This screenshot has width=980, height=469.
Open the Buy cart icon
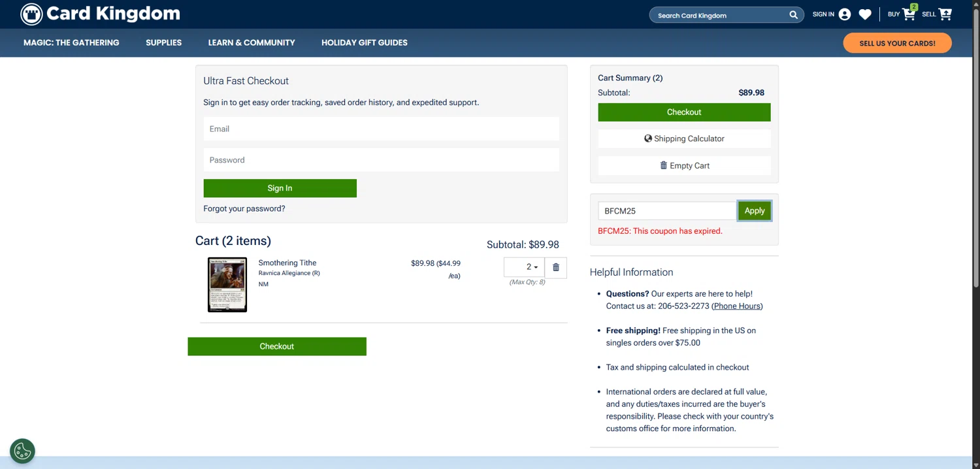(909, 14)
